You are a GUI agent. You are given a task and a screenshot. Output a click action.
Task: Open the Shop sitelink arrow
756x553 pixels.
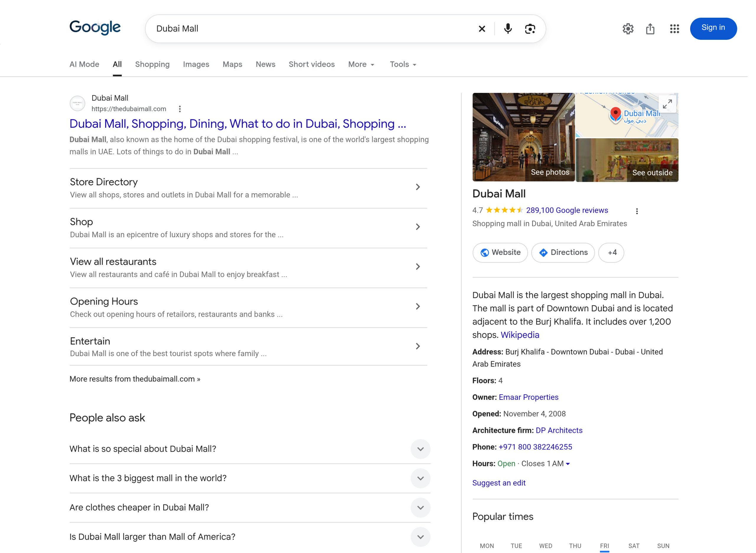point(418,227)
